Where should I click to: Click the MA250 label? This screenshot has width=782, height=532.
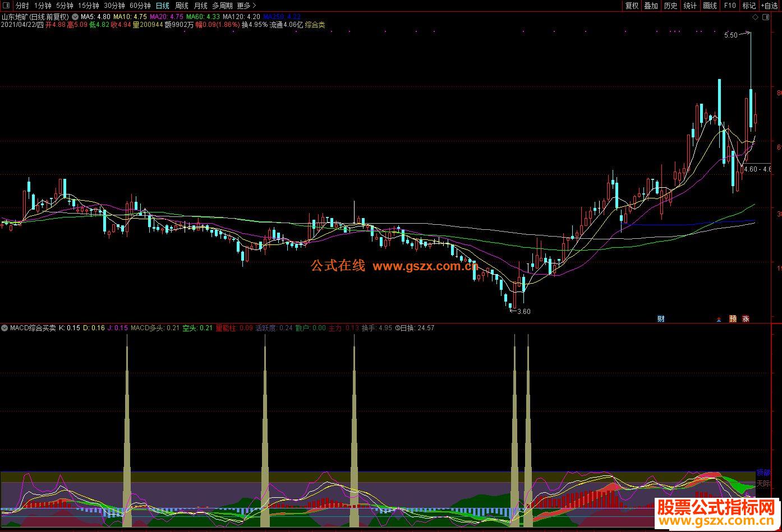282,17
